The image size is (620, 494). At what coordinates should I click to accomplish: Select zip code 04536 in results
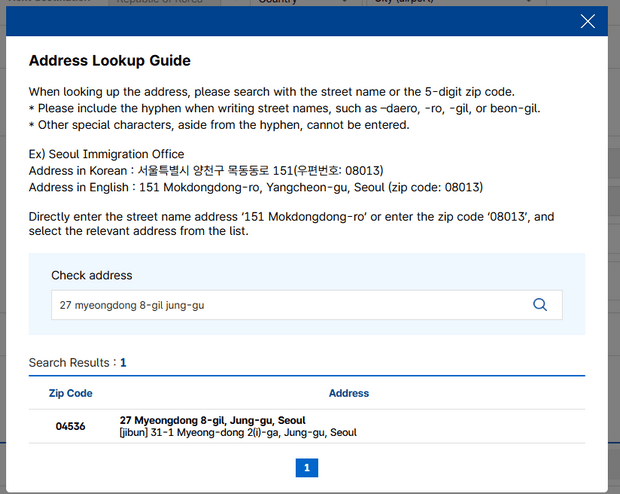pyautogui.click(x=70, y=426)
